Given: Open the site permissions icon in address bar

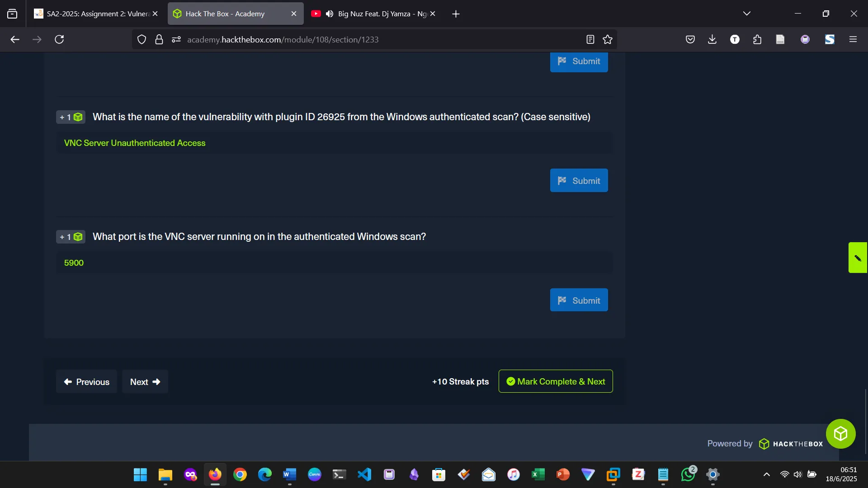Looking at the screenshot, I should (x=176, y=39).
